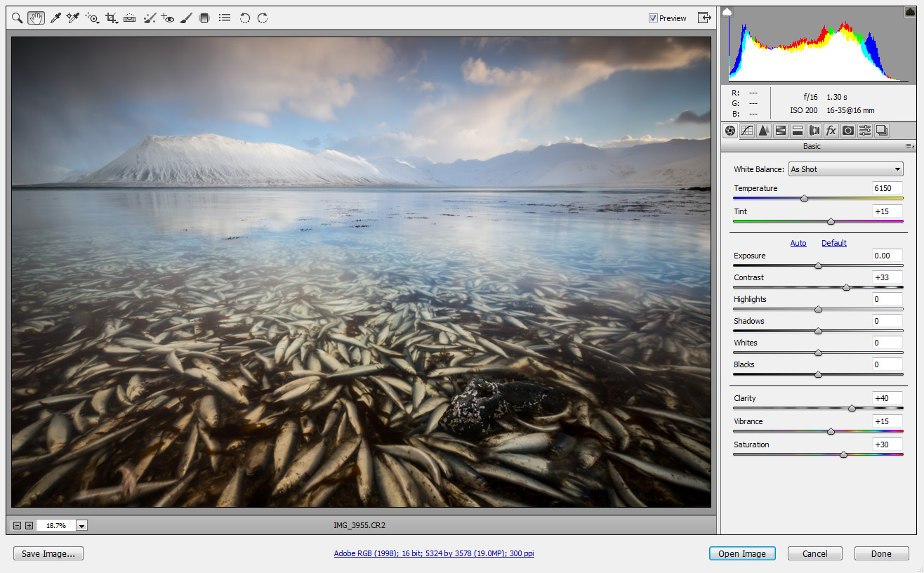Click the Done button
Image resolution: width=924 pixels, height=573 pixels.
tap(881, 553)
